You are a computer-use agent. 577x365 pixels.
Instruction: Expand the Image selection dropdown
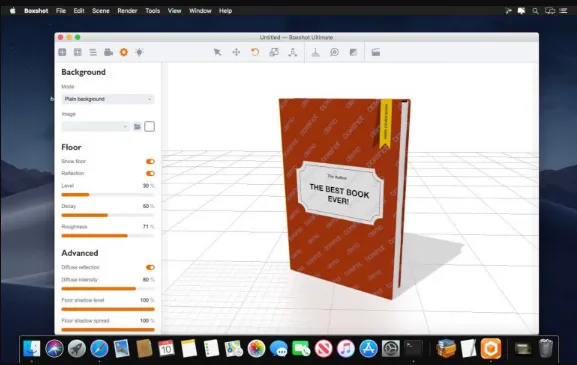pos(96,127)
